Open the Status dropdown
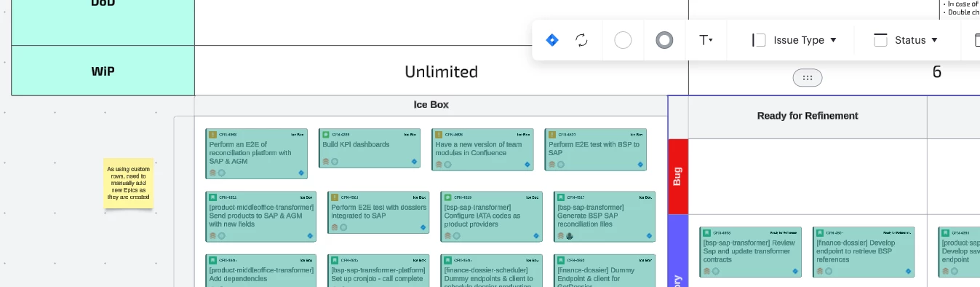Image resolution: width=980 pixels, height=287 pixels. (x=906, y=40)
